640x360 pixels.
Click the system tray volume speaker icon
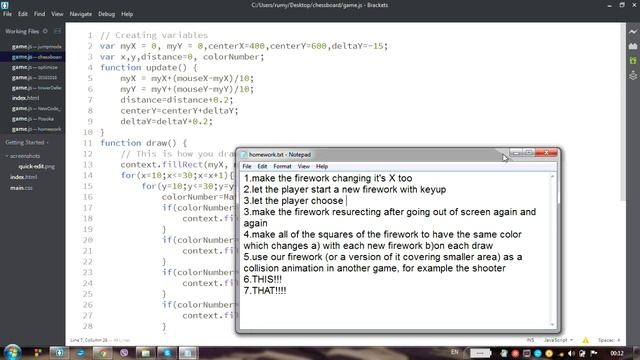point(571,353)
